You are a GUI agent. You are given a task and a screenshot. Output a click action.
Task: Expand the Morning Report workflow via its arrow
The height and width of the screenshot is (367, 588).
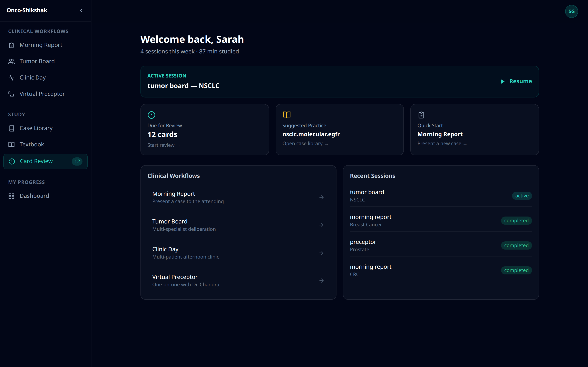[x=321, y=197]
